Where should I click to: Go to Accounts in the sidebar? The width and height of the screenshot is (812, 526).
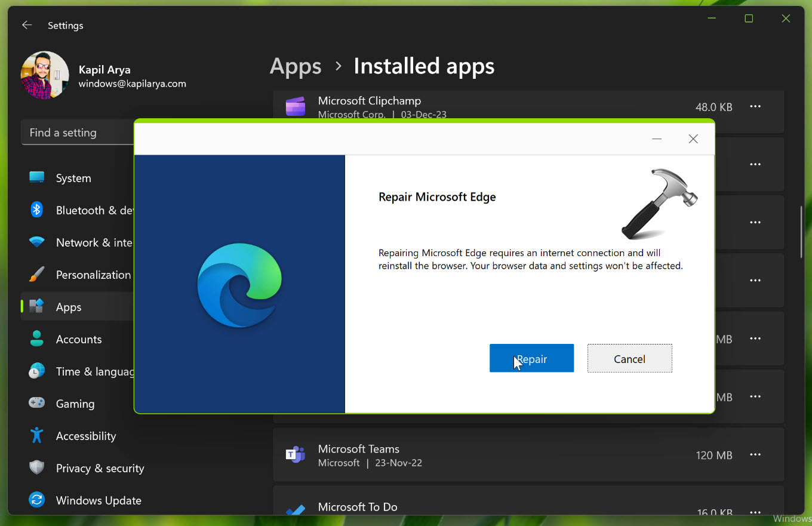click(x=79, y=339)
